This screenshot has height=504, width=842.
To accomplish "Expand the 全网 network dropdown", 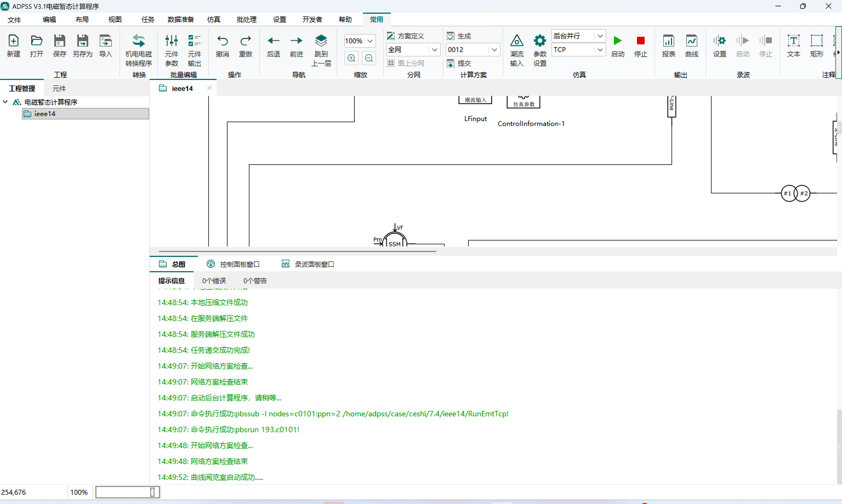I will 434,50.
